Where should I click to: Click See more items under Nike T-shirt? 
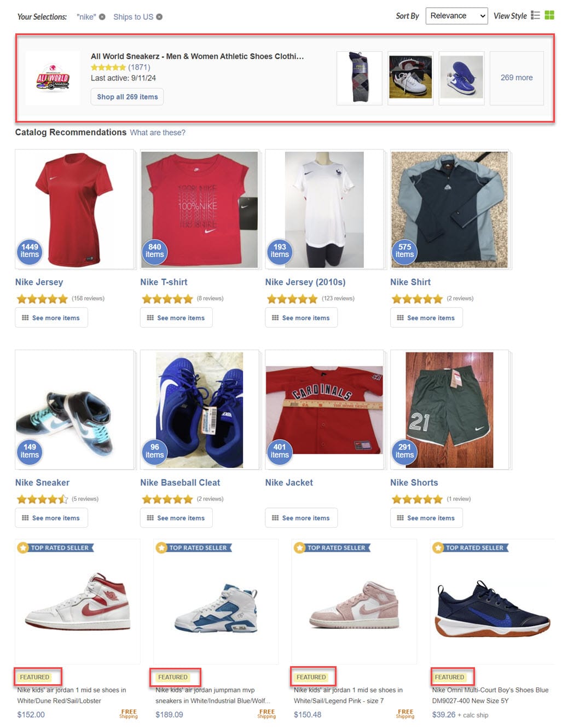(x=176, y=318)
